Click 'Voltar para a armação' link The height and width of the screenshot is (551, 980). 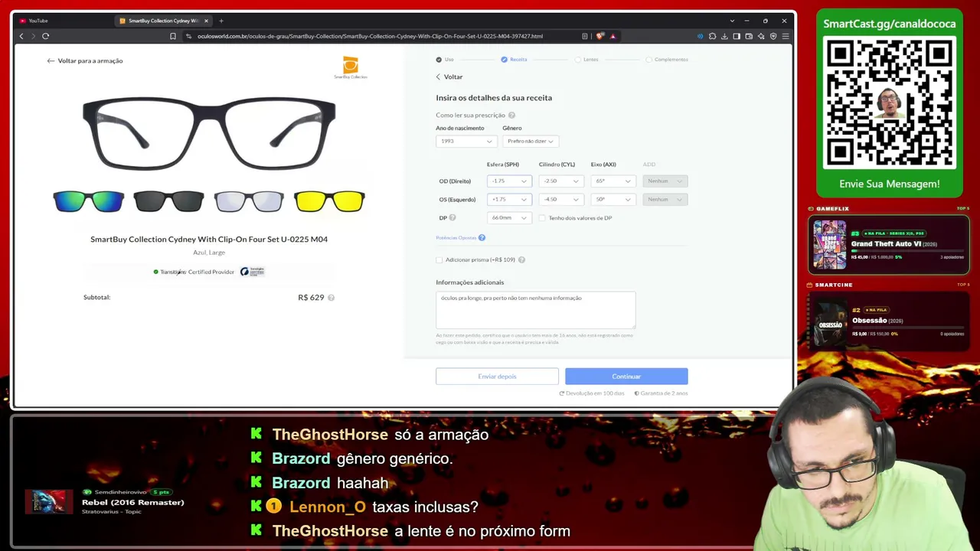[85, 60]
